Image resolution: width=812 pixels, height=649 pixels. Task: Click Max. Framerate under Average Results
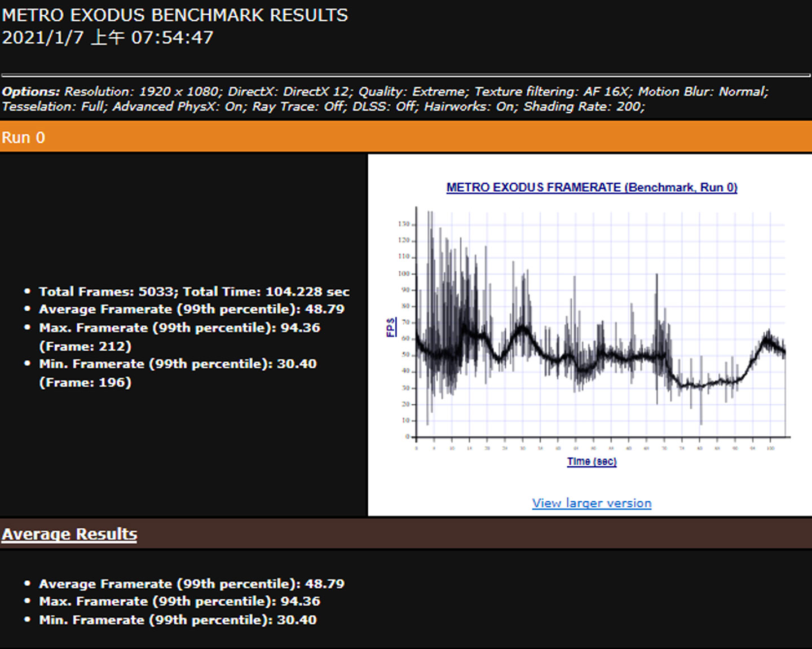pyautogui.click(x=179, y=601)
